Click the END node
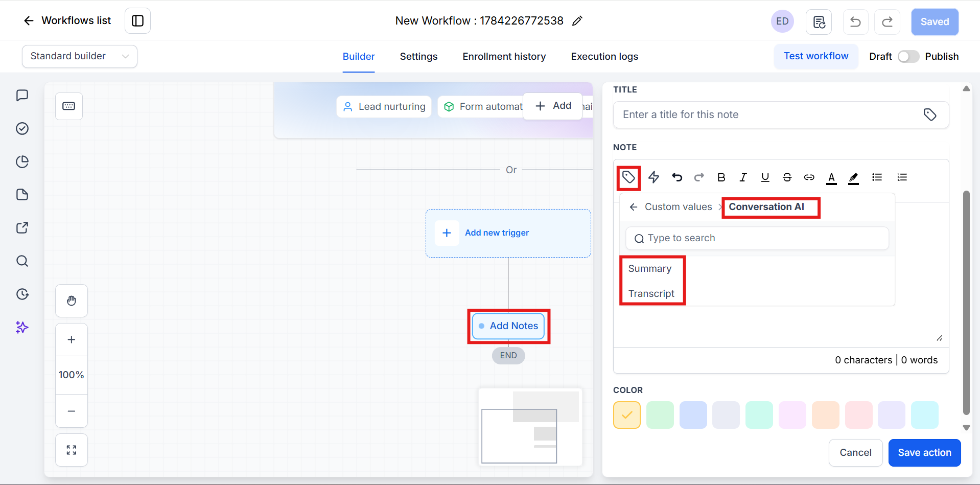This screenshot has height=485, width=980. click(x=508, y=356)
